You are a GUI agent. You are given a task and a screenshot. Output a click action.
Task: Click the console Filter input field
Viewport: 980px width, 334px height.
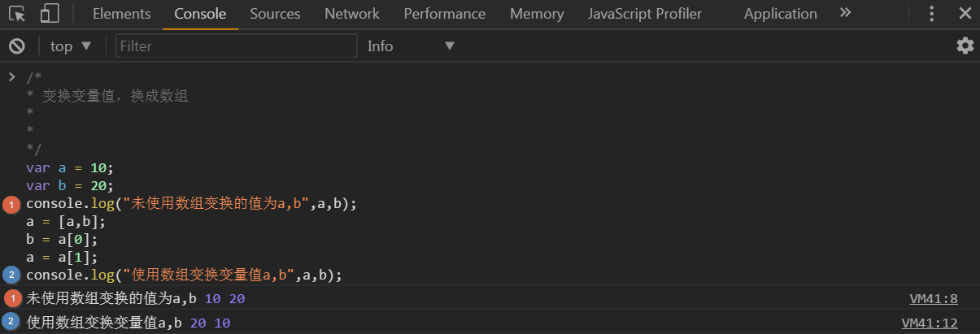(x=236, y=46)
